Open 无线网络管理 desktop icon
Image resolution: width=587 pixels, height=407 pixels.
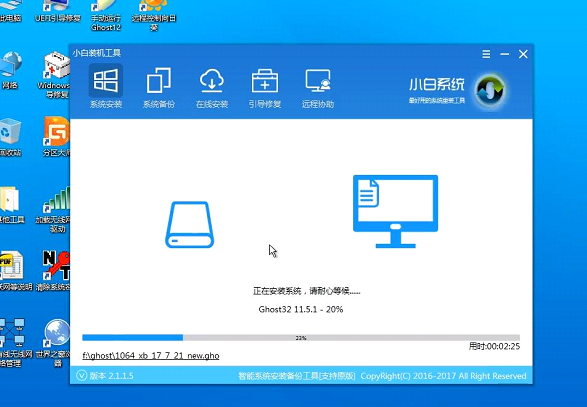click(15, 342)
